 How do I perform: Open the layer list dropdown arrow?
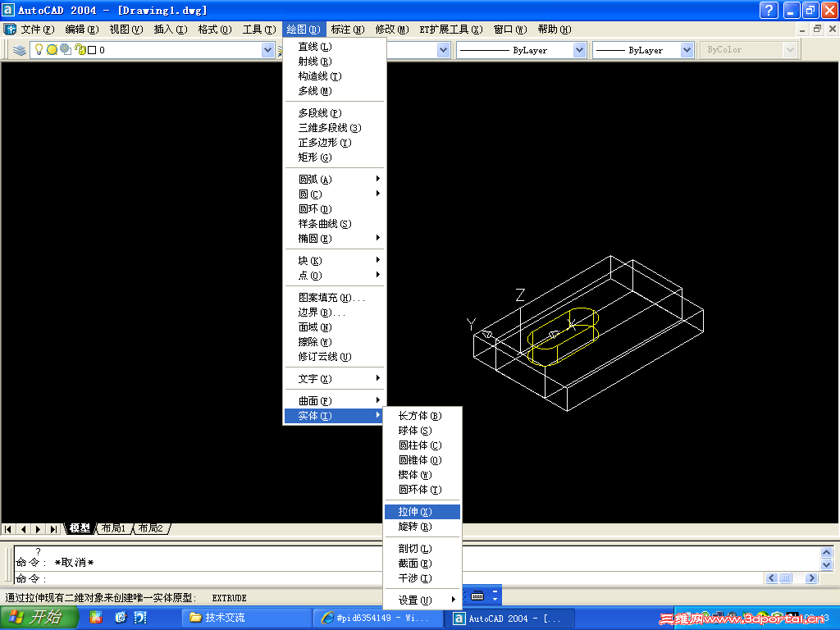[268, 50]
